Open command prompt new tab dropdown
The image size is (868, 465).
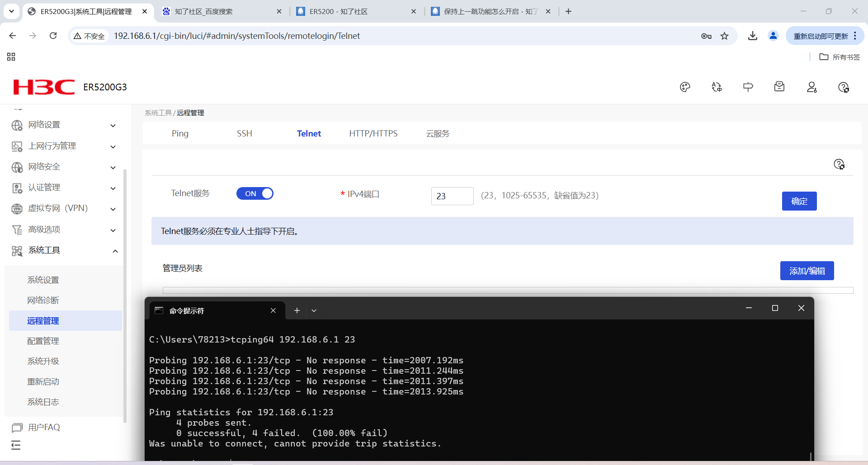pyautogui.click(x=314, y=310)
